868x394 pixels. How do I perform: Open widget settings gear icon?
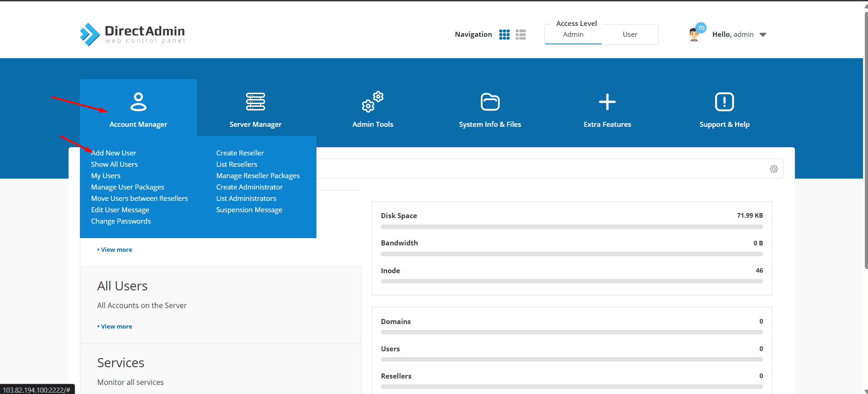pyautogui.click(x=774, y=169)
